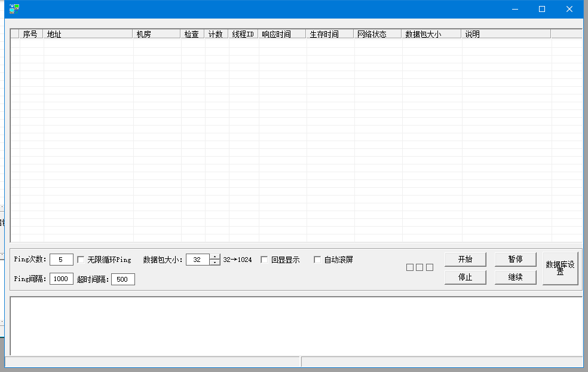This screenshot has width=588, height=372.
Task: Click the 数据包大小 column header
Action: point(431,33)
